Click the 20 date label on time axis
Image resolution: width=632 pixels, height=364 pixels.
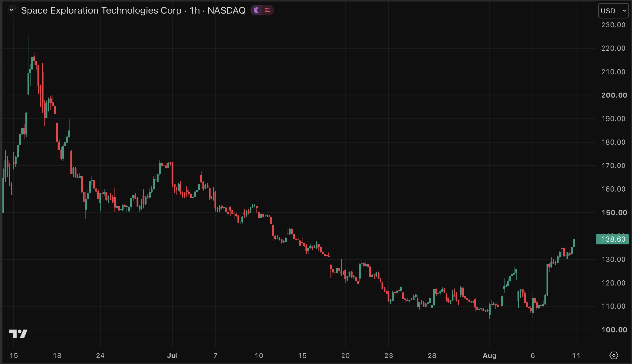pos(345,355)
